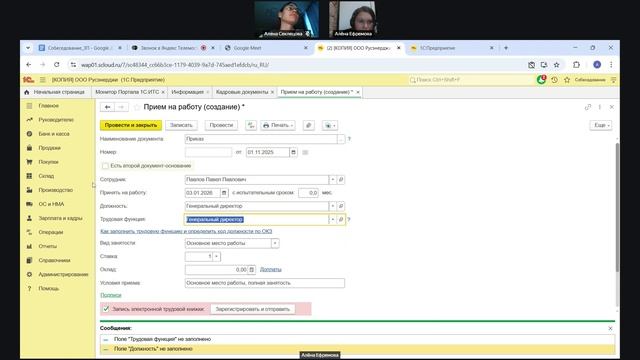Expand create-based-on dropdown after paperclip
640x360 pixels.
(x=330, y=125)
